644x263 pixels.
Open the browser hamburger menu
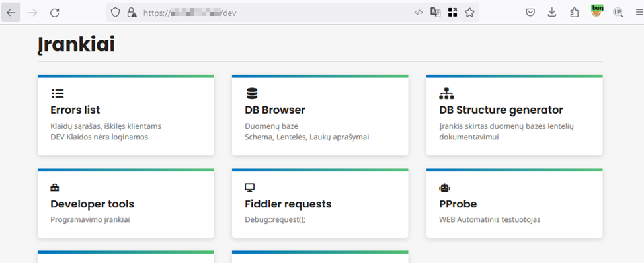pos(639,13)
